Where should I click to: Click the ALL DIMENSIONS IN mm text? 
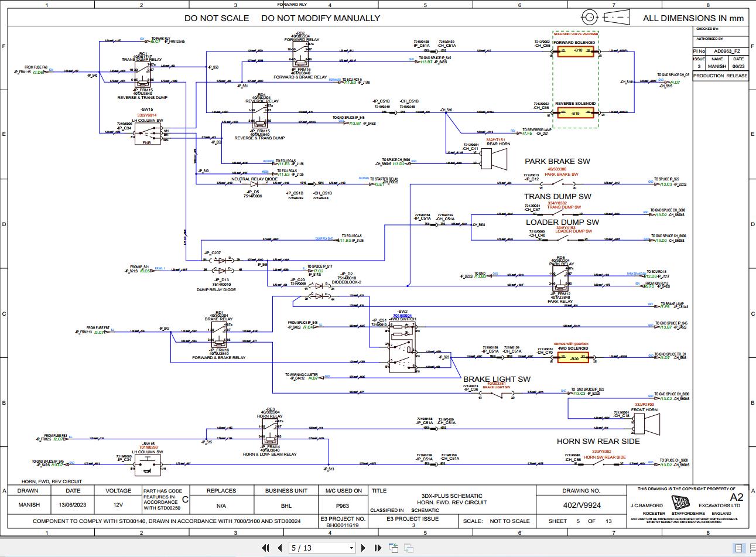pyautogui.click(x=693, y=18)
